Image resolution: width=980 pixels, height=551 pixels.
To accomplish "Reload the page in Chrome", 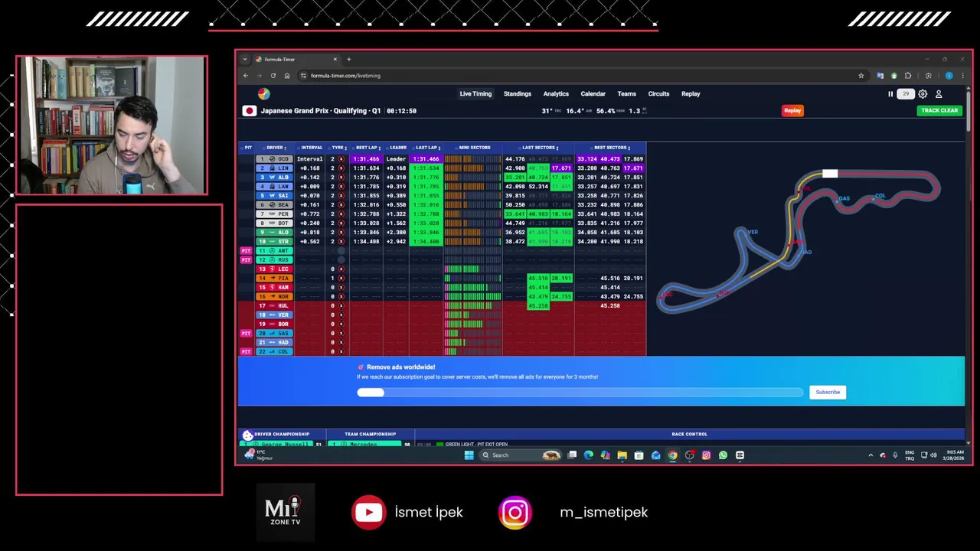I will [x=273, y=76].
